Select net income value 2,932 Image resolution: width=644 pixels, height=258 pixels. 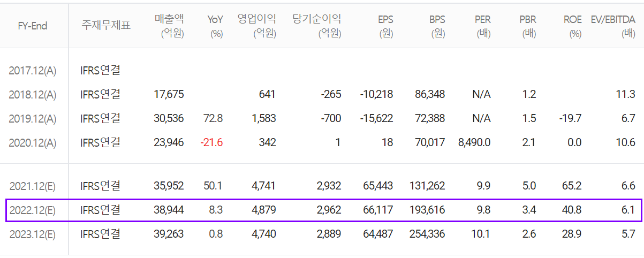(328, 186)
